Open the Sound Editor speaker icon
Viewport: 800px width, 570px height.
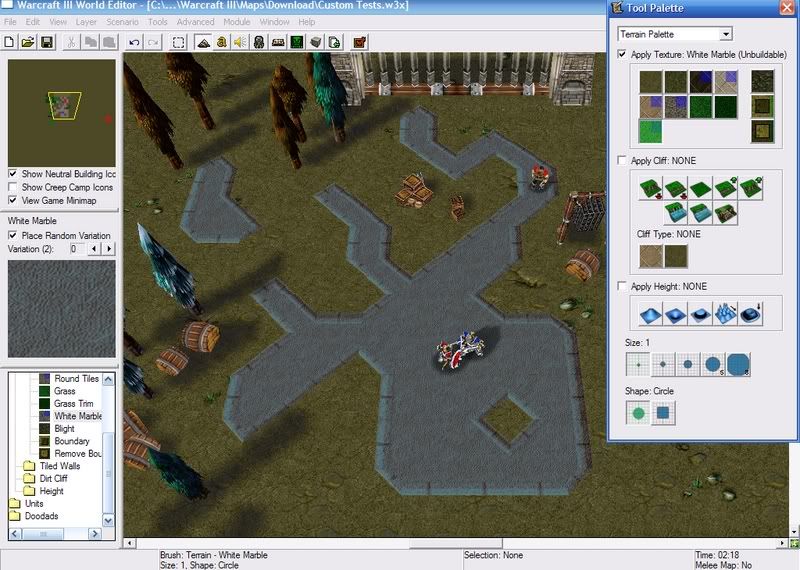240,42
